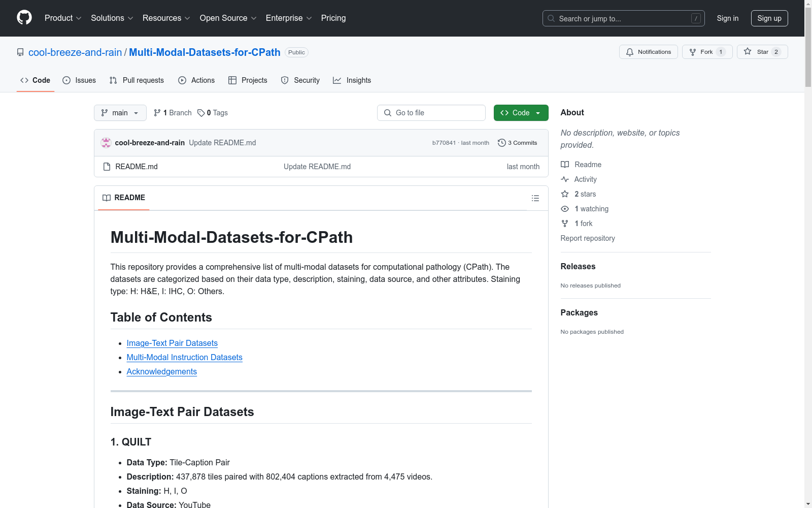Click the search magnifier icon in header
The width and height of the screenshot is (812, 508).
pos(551,18)
